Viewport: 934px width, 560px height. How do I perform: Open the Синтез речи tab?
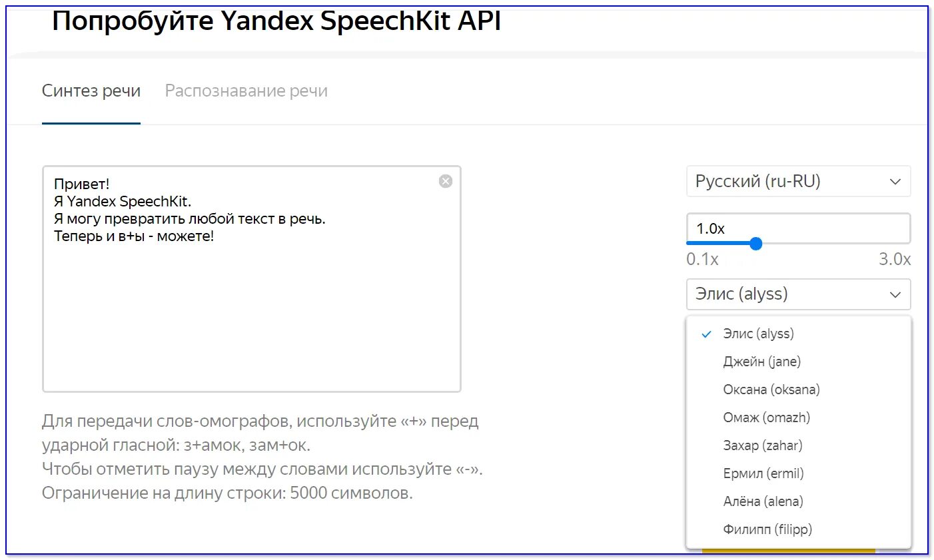coord(91,91)
